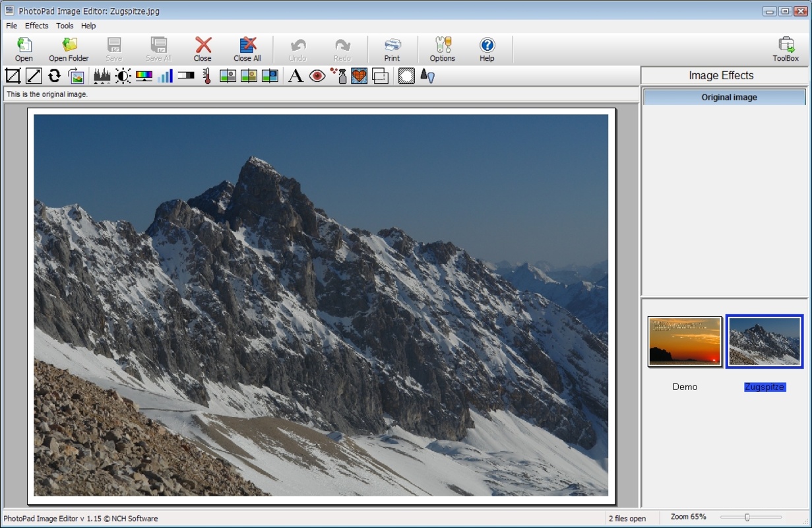Open the brightness and contrast tool
812x528 pixels.
(123, 76)
